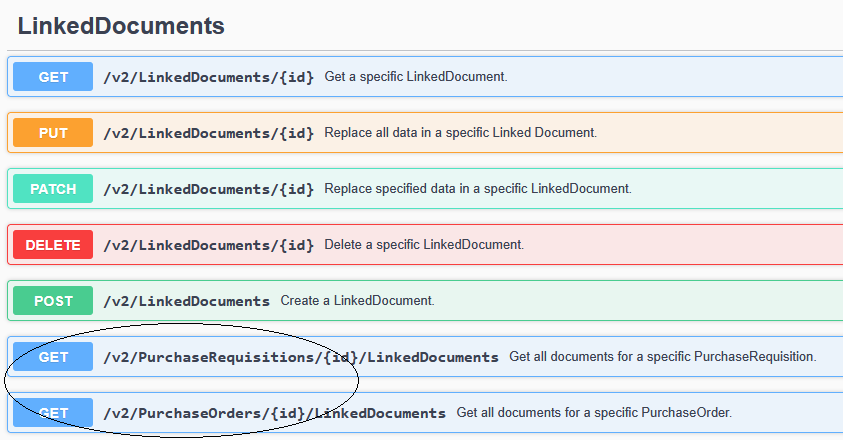Screen dimensions: 843x440
Task: Click the GET badge for /v2/LinkedDocuments/{id}
Action: 53,77
